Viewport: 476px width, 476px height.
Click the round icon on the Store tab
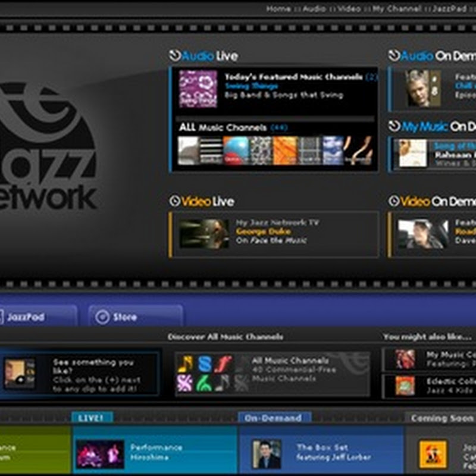pyautogui.click(x=102, y=317)
